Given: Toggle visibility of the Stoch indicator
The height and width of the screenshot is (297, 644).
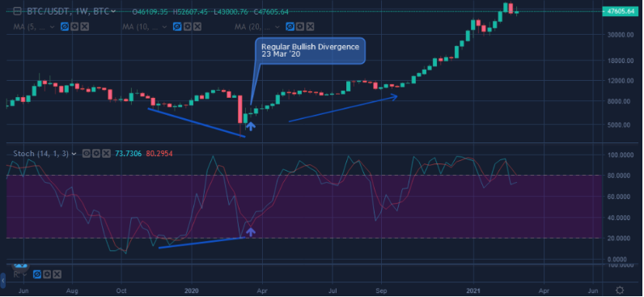Looking at the screenshot, I should (x=86, y=154).
